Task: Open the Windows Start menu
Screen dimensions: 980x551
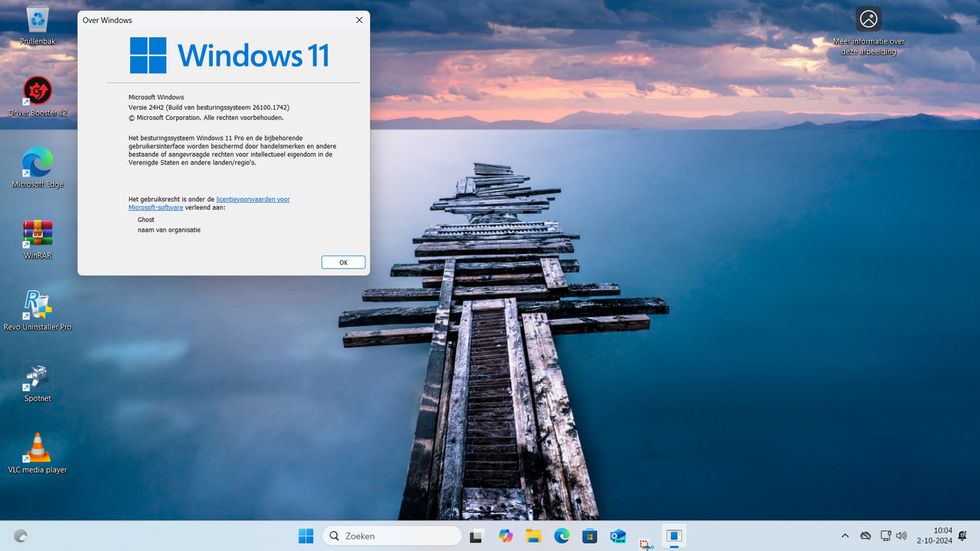Action: 305,536
